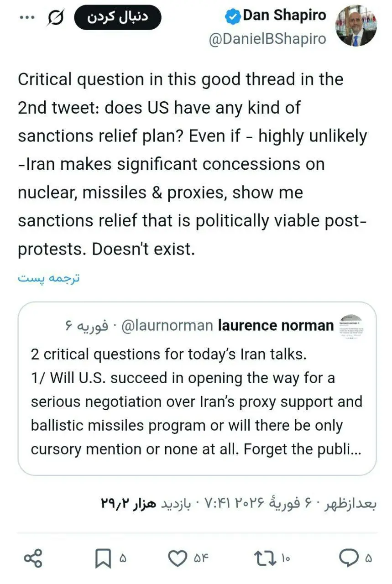Image resolution: width=392 pixels, height=584 pixels.
Task: Open the @DanielBShapiro handle
Action: pyautogui.click(x=267, y=39)
